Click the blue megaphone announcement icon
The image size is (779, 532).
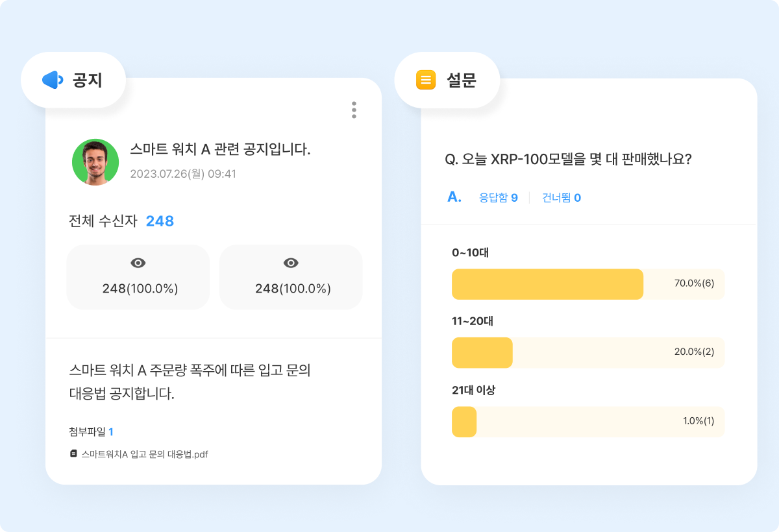click(x=52, y=80)
